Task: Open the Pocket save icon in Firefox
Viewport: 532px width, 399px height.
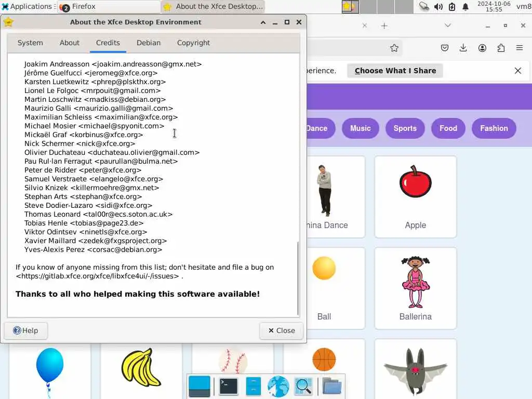Action: [445, 48]
